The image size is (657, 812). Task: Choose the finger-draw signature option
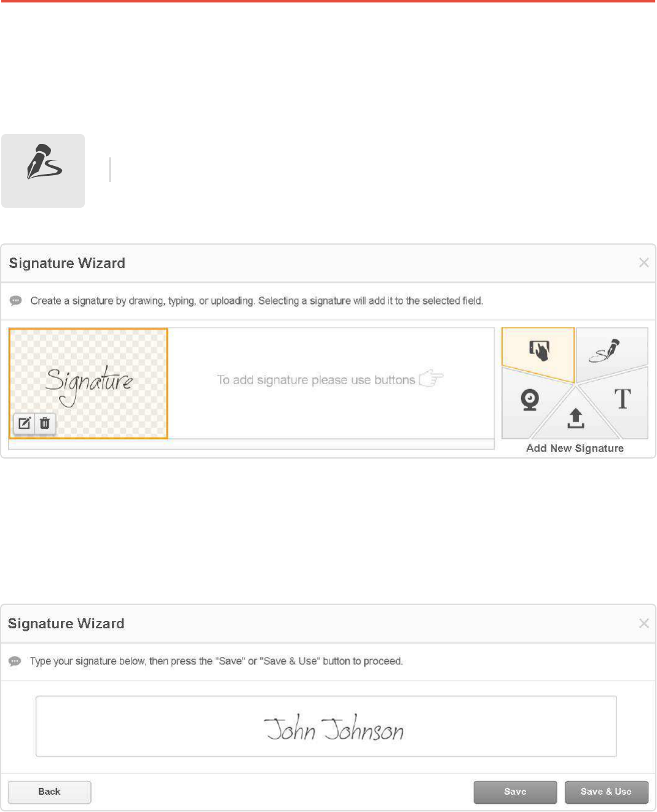point(539,351)
